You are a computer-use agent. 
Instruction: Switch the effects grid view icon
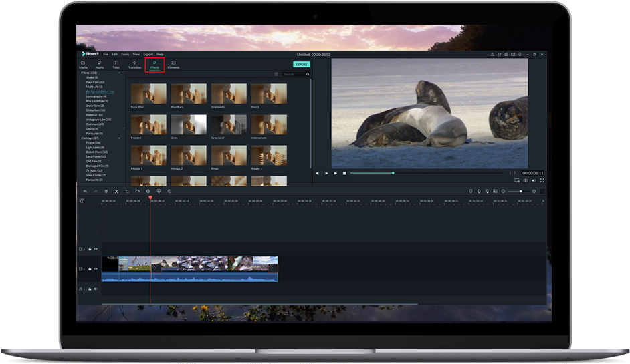pyautogui.click(x=276, y=74)
